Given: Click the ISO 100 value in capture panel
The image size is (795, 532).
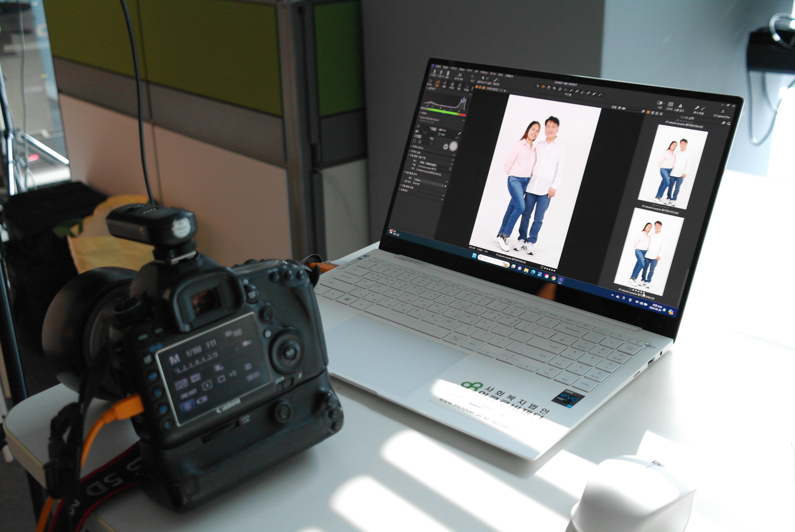Looking at the screenshot, I should tap(418, 136).
